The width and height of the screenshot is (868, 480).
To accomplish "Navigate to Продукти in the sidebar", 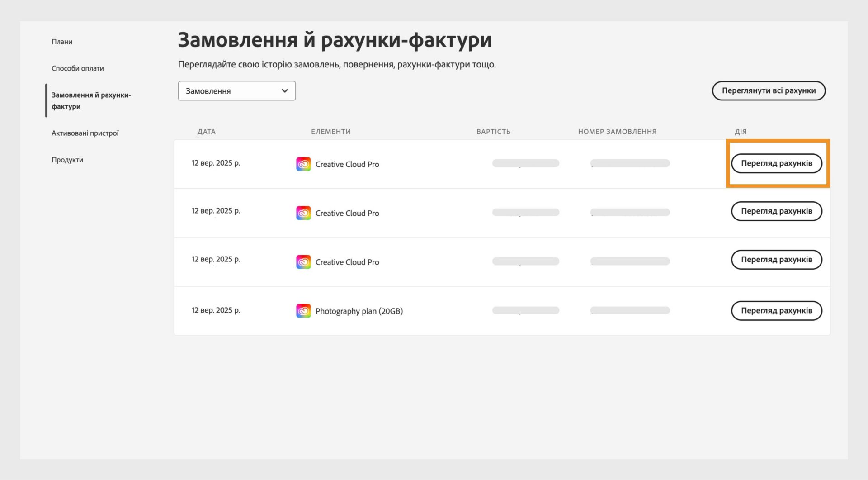I will coord(67,160).
